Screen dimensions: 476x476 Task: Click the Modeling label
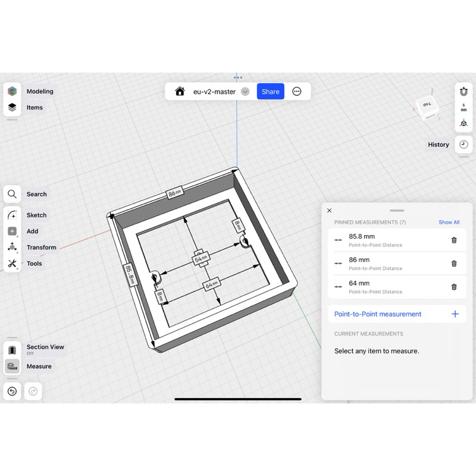(40, 92)
